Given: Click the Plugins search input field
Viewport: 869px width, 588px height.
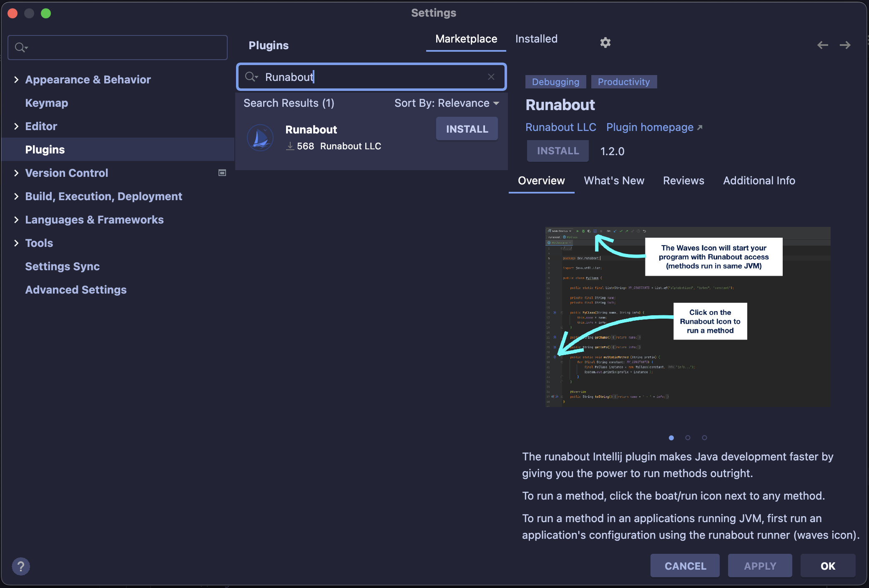Looking at the screenshot, I should 372,76.
